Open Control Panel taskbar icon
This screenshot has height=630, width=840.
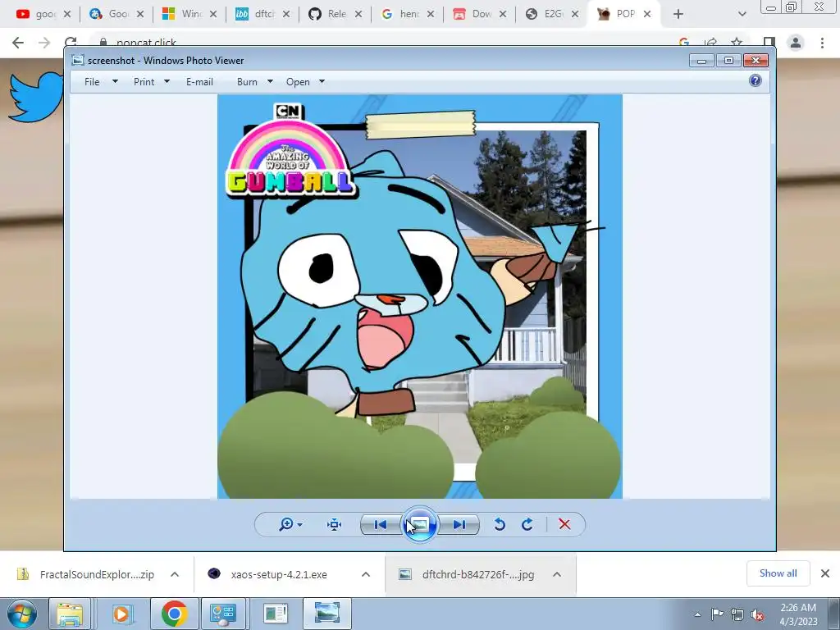[x=223, y=614]
